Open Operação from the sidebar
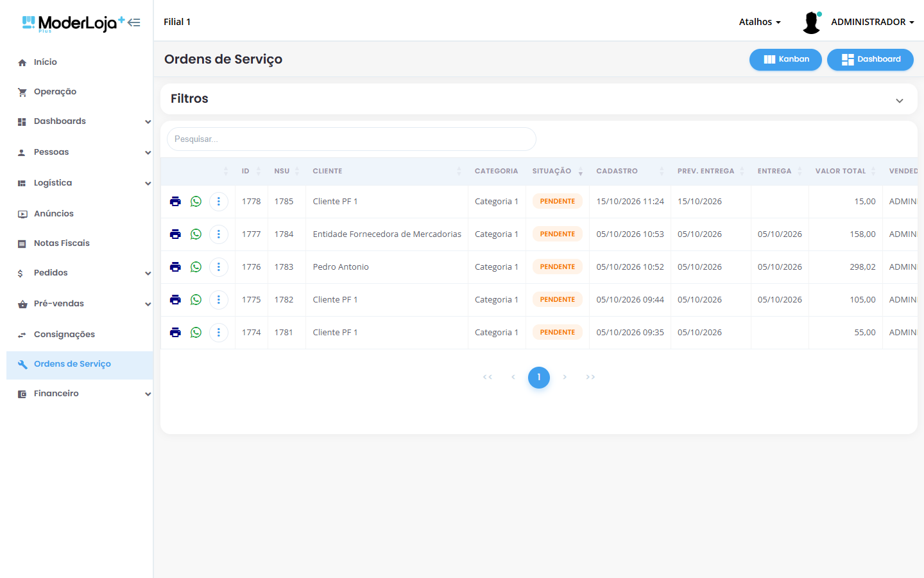This screenshot has height=578, width=924. (80, 92)
